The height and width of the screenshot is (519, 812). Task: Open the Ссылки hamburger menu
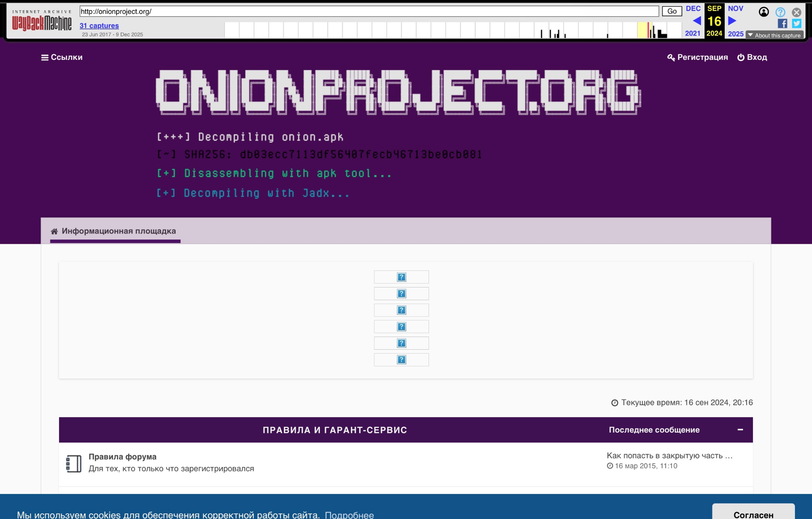pos(62,57)
